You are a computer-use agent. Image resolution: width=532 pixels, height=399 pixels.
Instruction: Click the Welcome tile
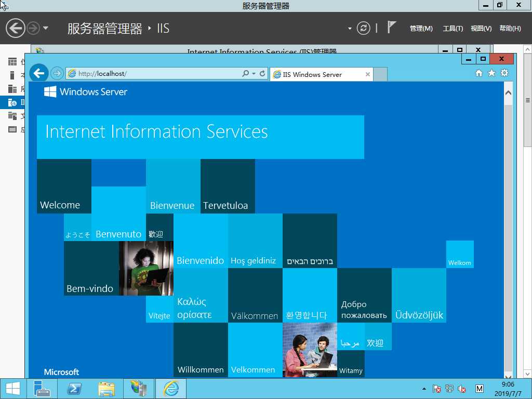64,187
